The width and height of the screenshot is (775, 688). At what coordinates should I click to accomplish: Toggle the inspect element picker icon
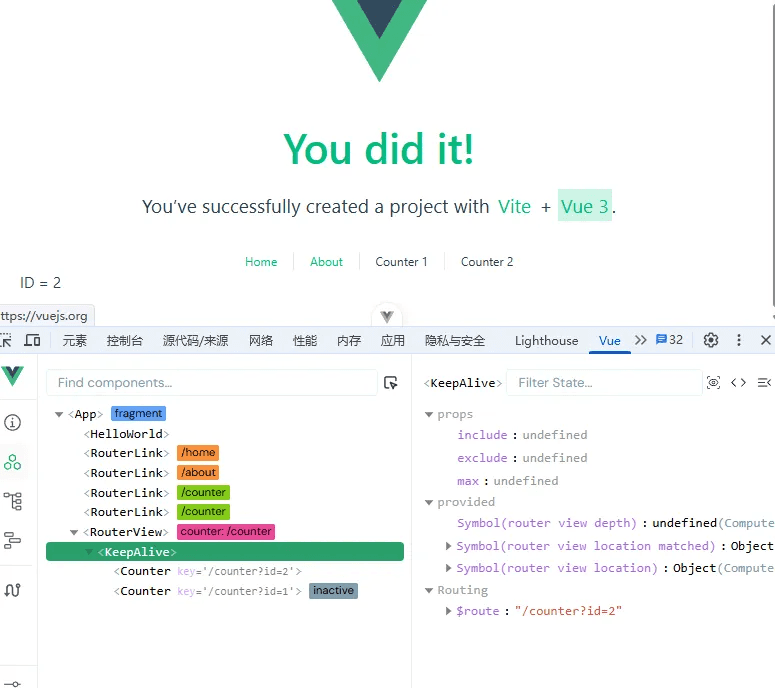coord(6,340)
